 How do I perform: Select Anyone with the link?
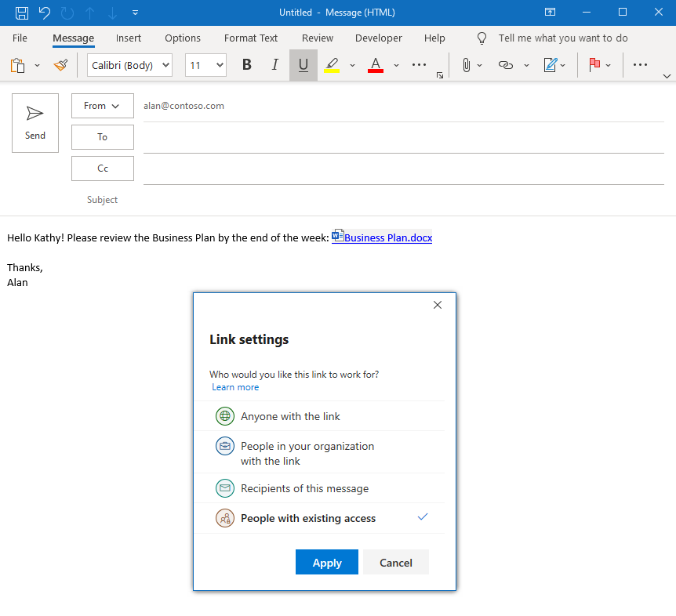point(319,416)
